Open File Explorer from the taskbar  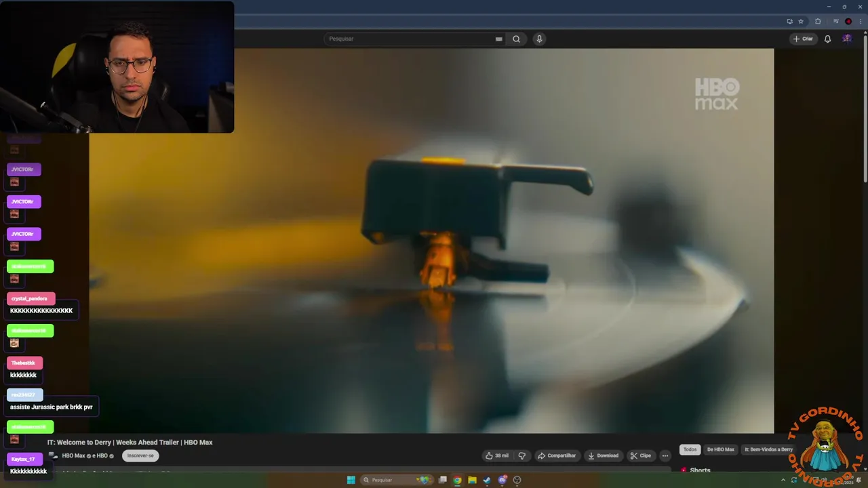pos(472,480)
